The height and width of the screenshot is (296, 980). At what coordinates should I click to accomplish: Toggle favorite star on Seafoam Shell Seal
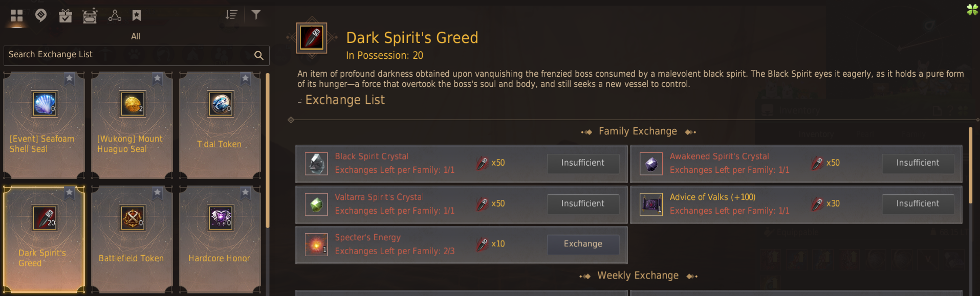click(69, 78)
